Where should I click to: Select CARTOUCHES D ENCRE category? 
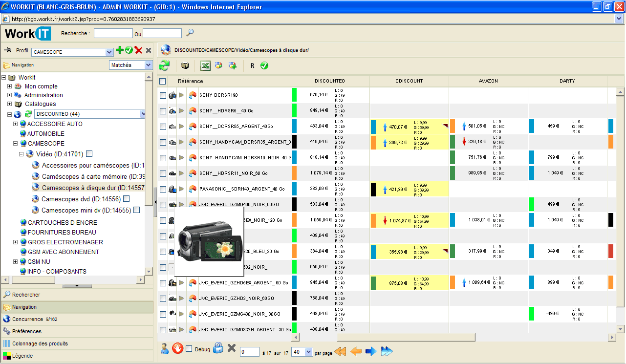63,223
